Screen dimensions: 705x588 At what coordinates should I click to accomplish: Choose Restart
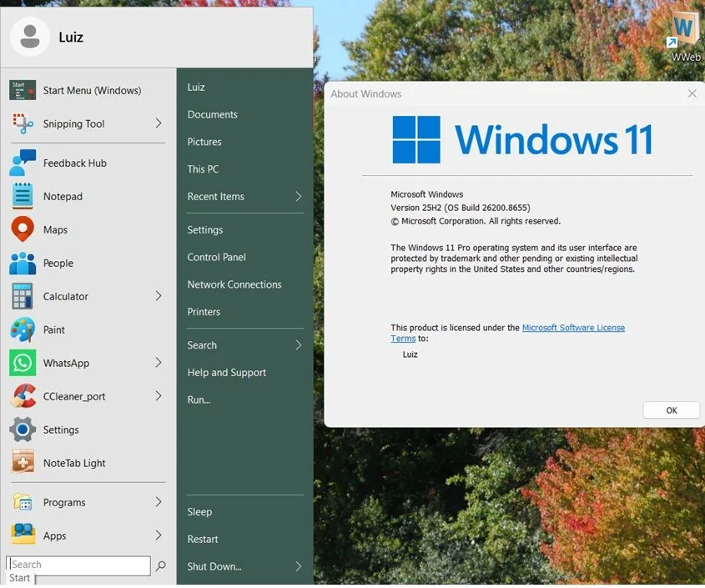pyautogui.click(x=203, y=539)
